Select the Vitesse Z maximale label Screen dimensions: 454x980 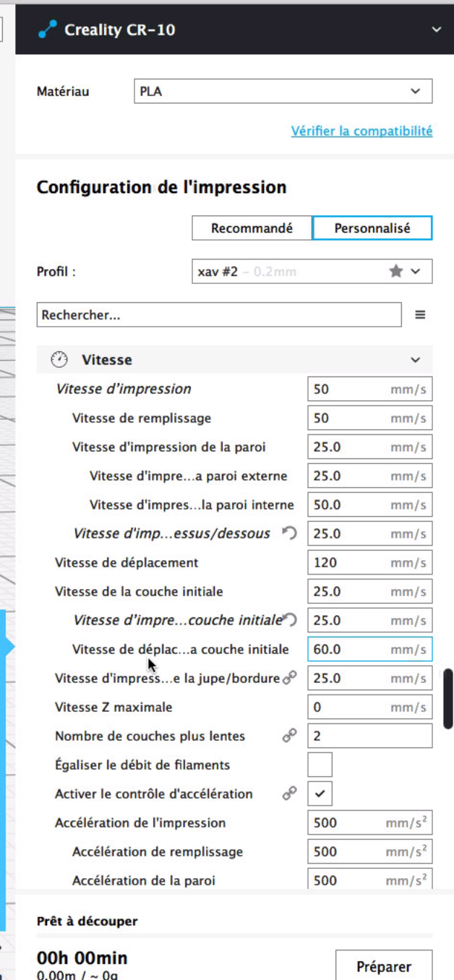[x=113, y=707]
